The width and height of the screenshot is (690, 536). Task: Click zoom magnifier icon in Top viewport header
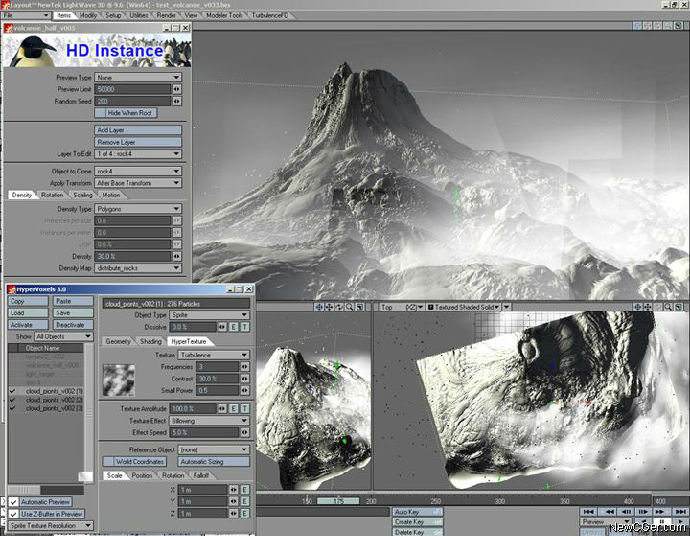(668, 307)
